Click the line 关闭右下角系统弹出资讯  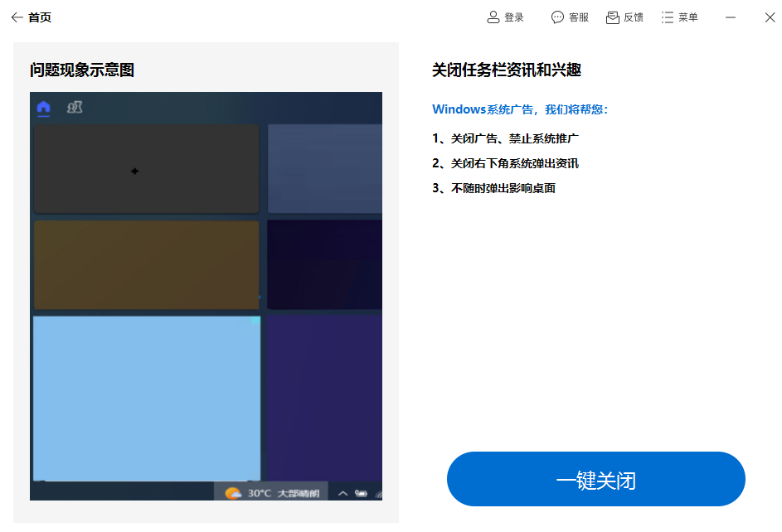[505, 163]
